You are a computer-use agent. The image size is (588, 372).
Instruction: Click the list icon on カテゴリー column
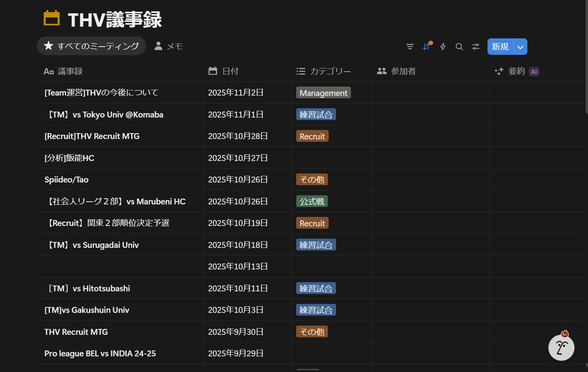(x=301, y=71)
